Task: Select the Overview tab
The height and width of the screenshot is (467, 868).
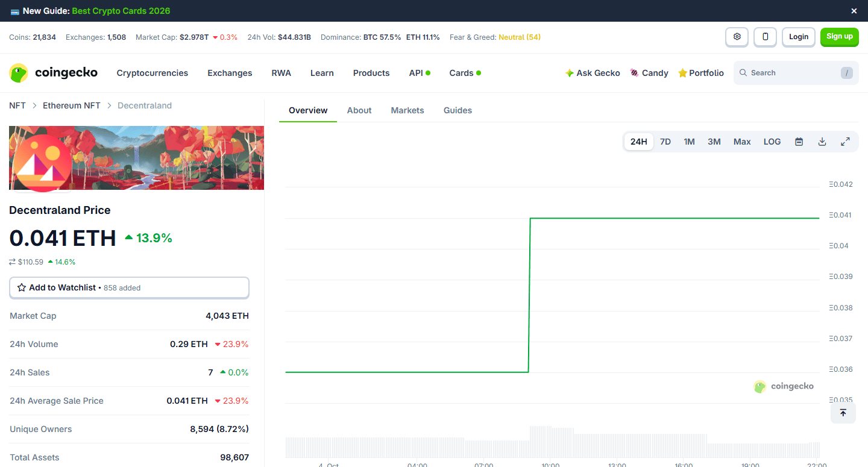Action: (x=308, y=110)
